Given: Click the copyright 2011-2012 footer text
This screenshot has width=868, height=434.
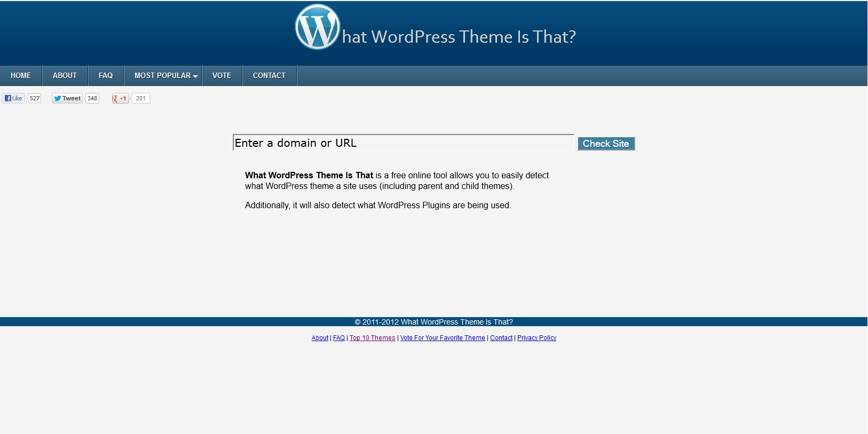Looking at the screenshot, I should [x=433, y=322].
